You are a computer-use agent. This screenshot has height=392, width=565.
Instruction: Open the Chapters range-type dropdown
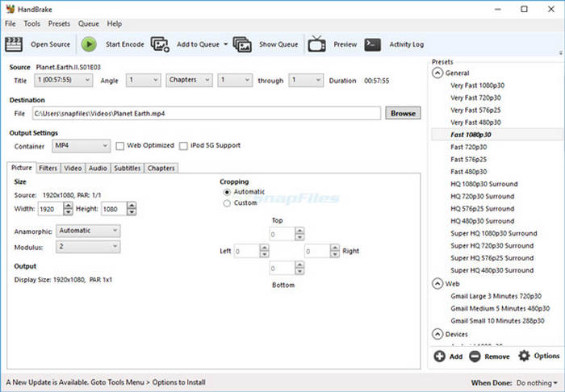pos(189,81)
